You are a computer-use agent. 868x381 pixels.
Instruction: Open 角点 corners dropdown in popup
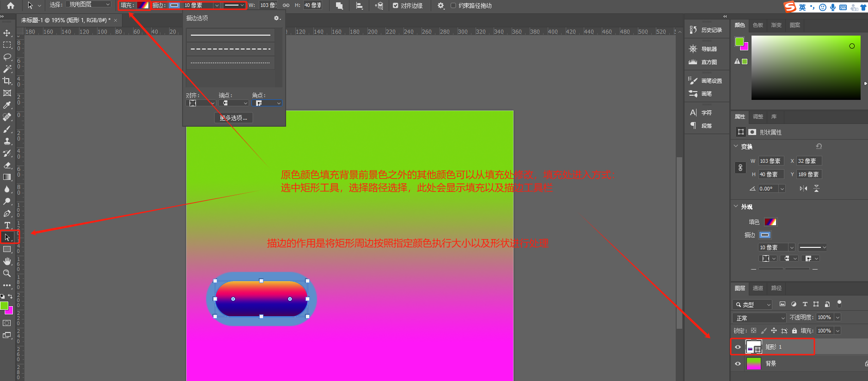(x=267, y=103)
